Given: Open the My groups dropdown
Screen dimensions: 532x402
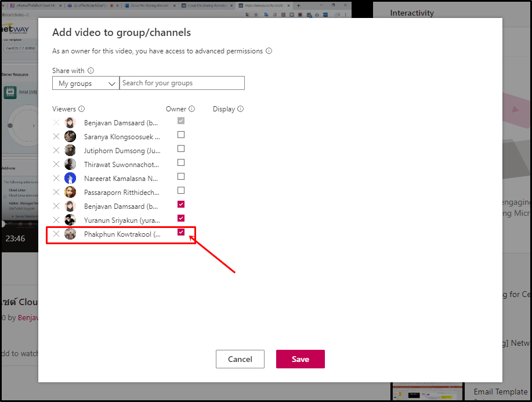Looking at the screenshot, I should click(86, 84).
